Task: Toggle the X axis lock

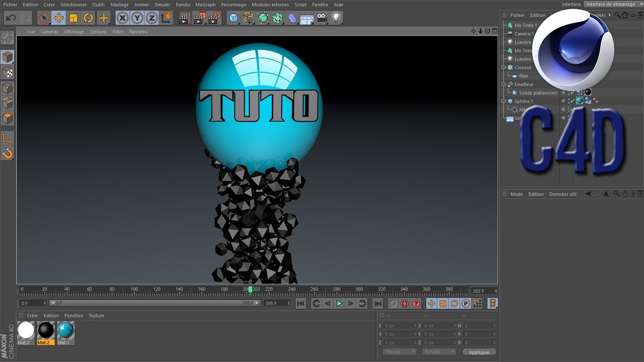Action: pyautogui.click(x=122, y=18)
